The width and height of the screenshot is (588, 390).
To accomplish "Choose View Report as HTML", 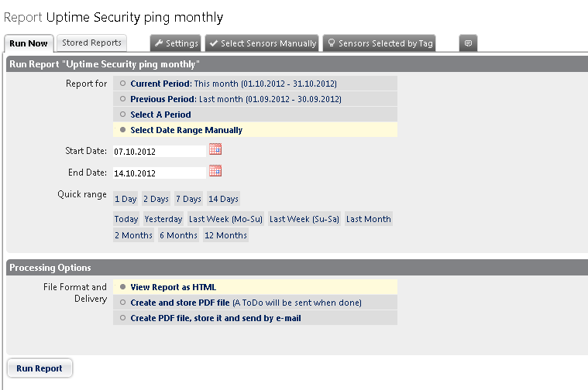I will point(123,287).
